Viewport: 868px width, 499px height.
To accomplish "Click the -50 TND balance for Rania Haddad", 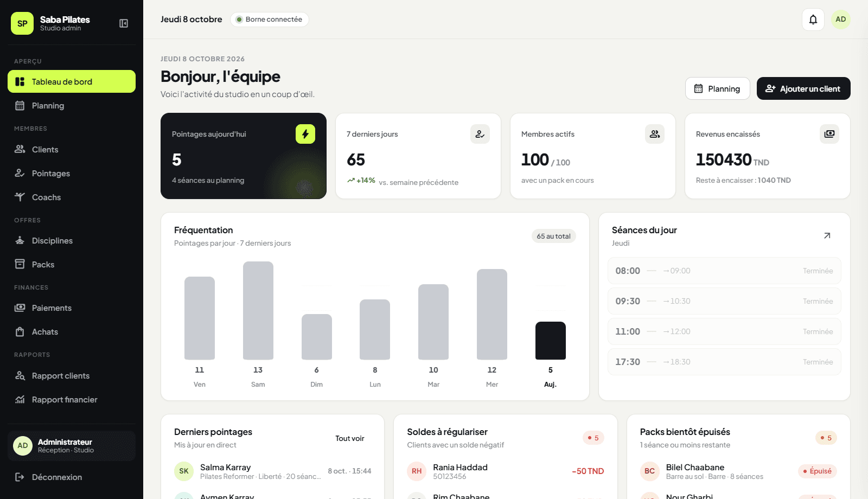I will (x=588, y=471).
